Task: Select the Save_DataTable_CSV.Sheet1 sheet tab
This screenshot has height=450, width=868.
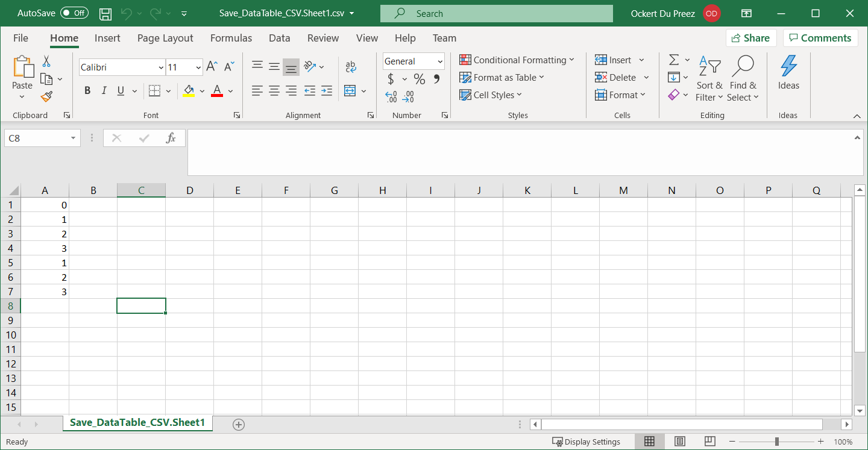Action: pos(137,423)
